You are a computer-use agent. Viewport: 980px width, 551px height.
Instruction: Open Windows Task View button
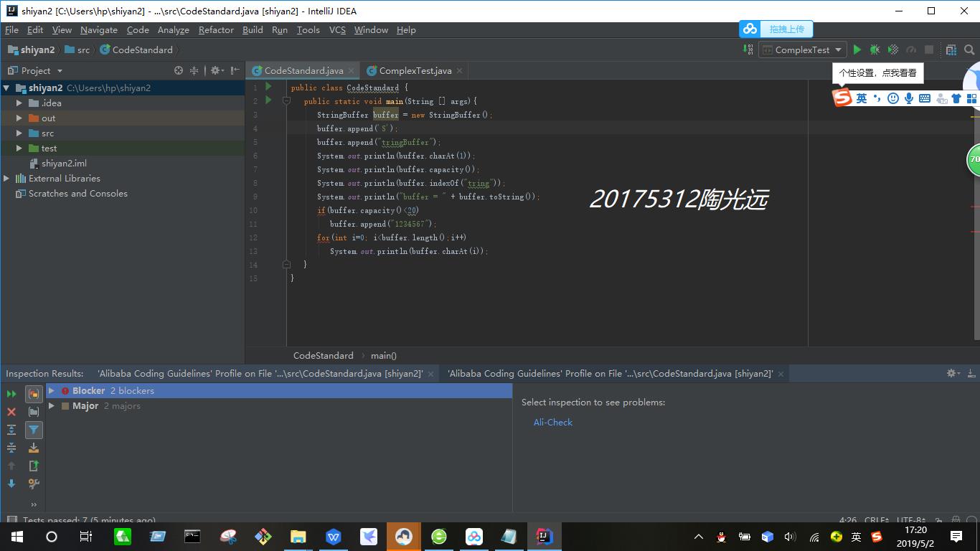(86, 536)
